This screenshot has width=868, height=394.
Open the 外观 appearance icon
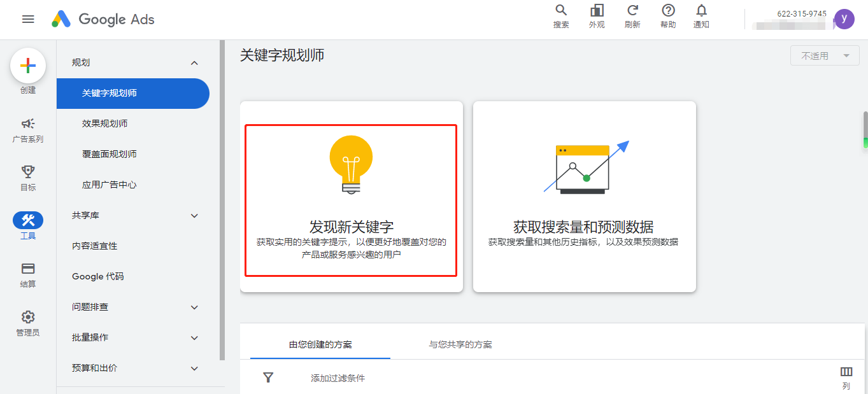pyautogui.click(x=597, y=10)
